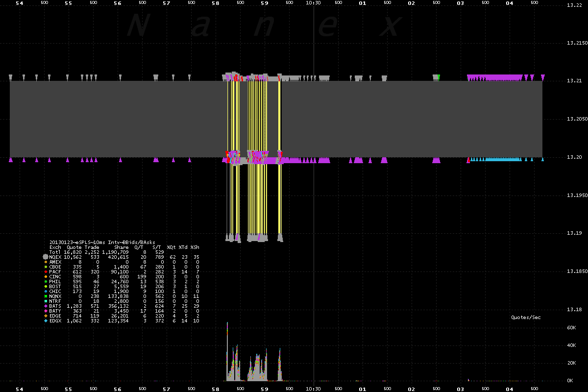Click the 10:30 label on the top time axis

[313, 3]
